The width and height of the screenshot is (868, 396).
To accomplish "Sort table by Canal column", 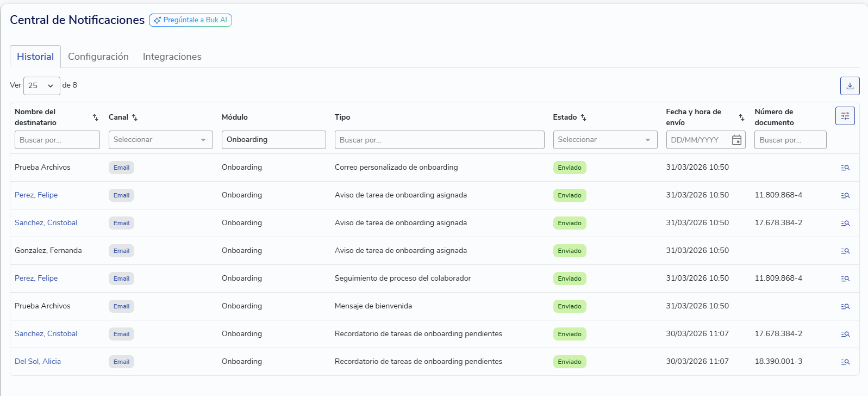I will point(135,117).
